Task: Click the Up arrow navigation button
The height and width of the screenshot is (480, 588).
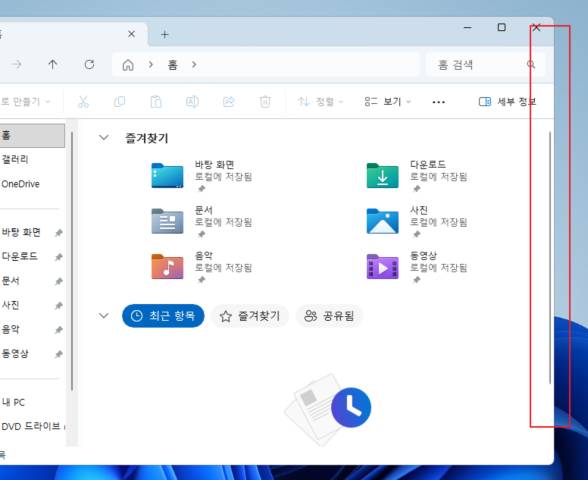Action: 52,65
